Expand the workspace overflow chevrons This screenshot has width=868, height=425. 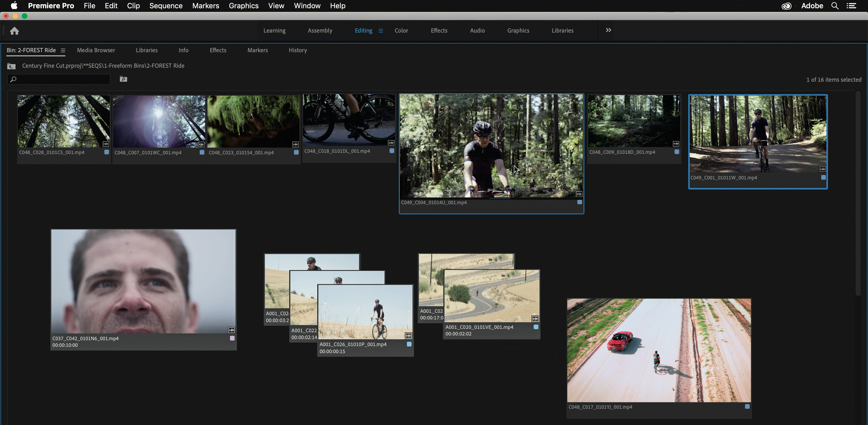click(608, 30)
